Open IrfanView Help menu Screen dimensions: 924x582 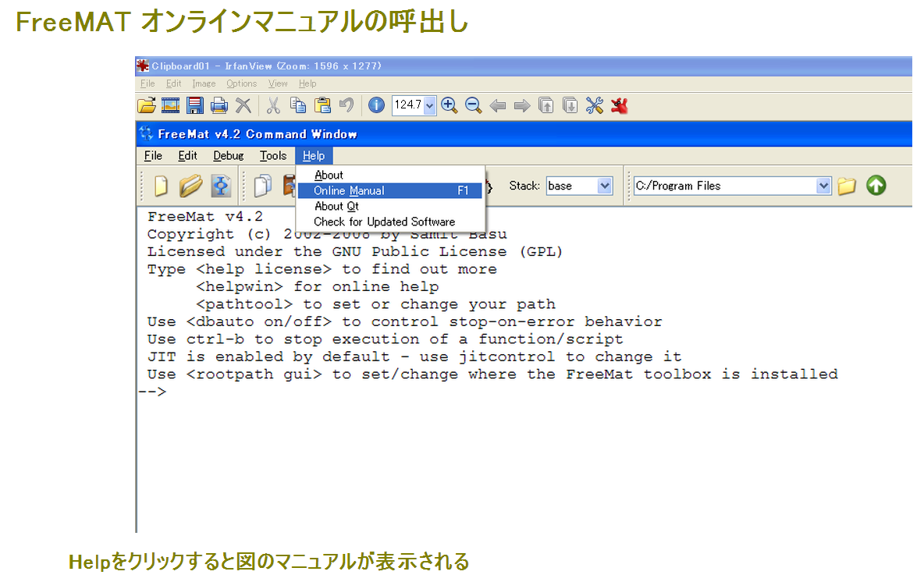click(307, 83)
